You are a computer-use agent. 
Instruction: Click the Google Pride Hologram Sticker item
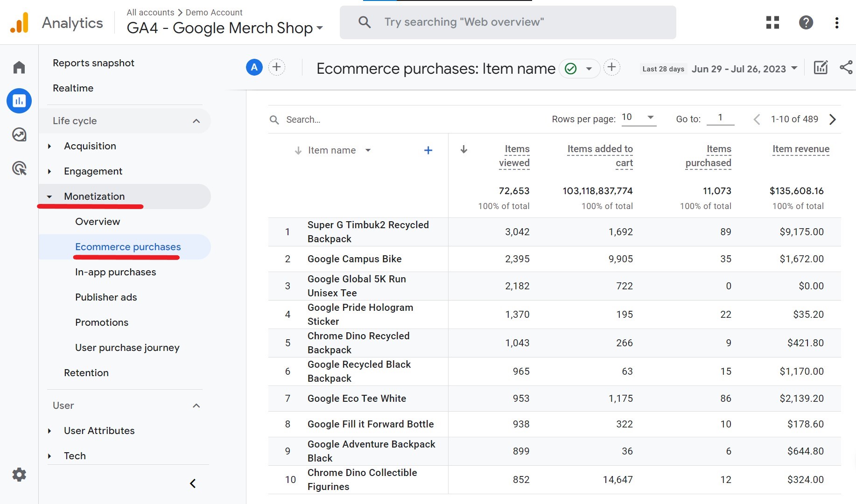360,315
